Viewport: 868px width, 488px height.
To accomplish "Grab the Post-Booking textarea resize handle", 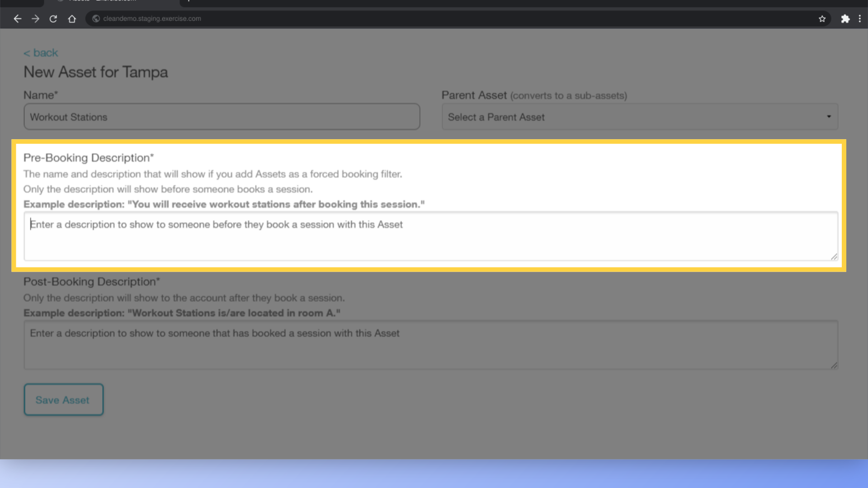I will 834,366.
